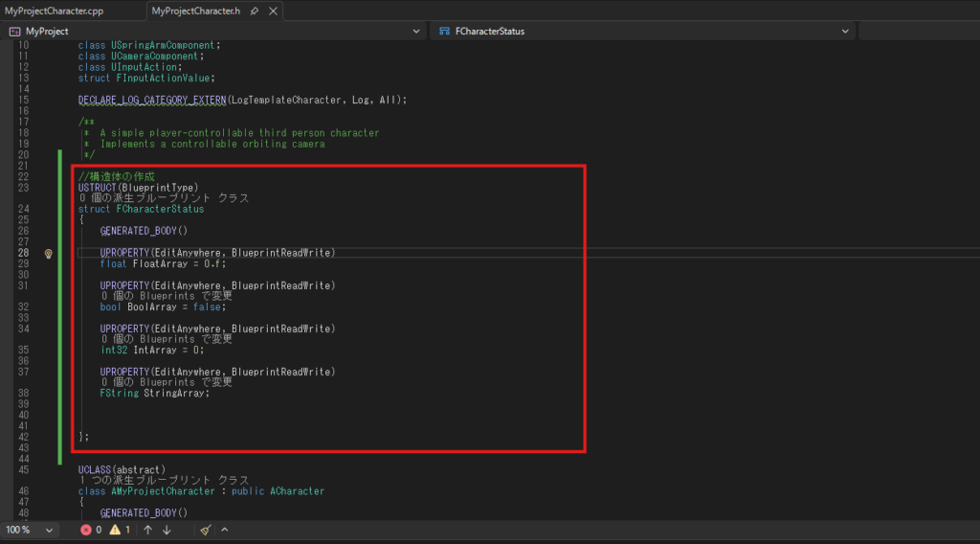Pin the MyProjectCharacter.h tab
The height and width of the screenshot is (544, 980).
(x=254, y=11)
